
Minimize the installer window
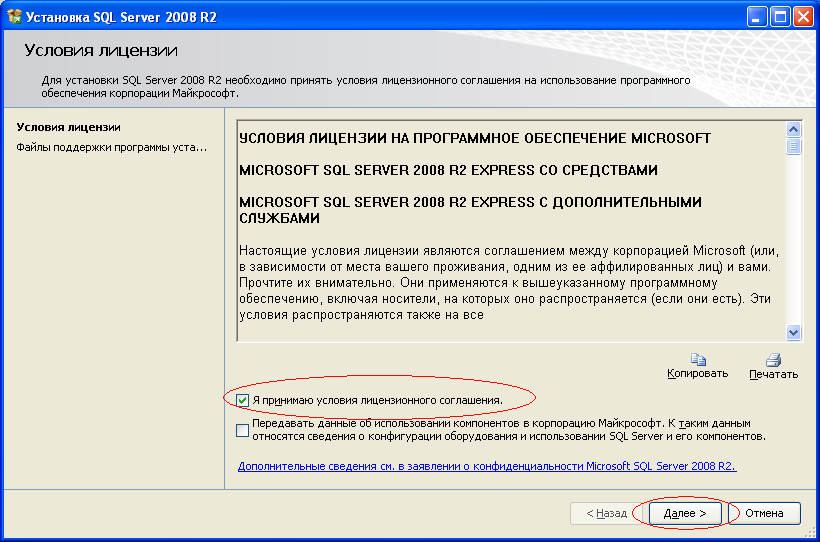click(x=756, y=18)
